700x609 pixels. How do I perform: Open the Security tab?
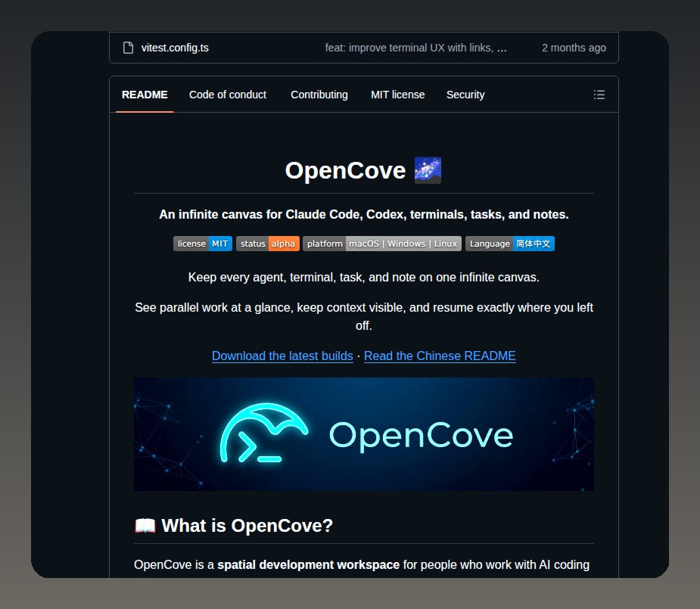click(465, 95)
